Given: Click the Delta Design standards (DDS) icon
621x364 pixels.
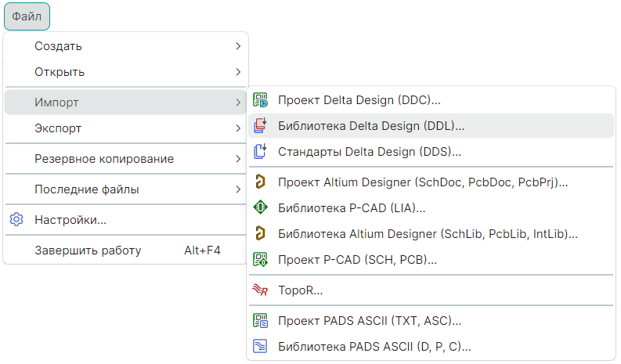Looking at the screenshot, I should 261,151.
